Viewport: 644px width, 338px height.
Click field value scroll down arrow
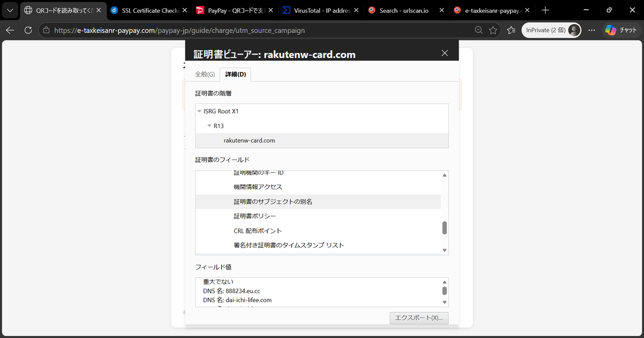(x=444, y=302)
